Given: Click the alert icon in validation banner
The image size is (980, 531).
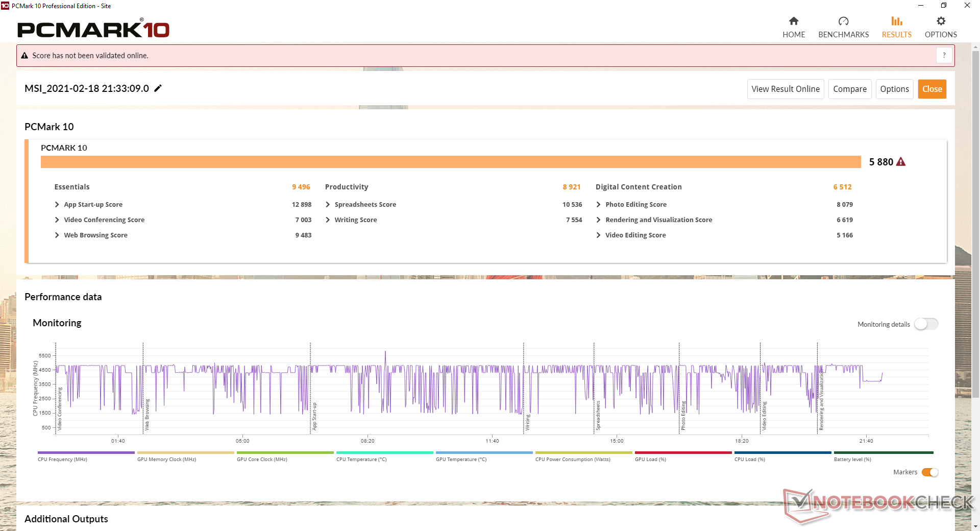Looking at the screenshot, I should click(24, 56).
